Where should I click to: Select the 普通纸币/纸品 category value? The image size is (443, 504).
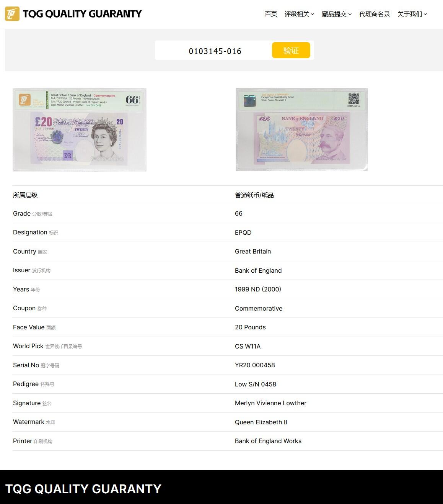point(254,195)
